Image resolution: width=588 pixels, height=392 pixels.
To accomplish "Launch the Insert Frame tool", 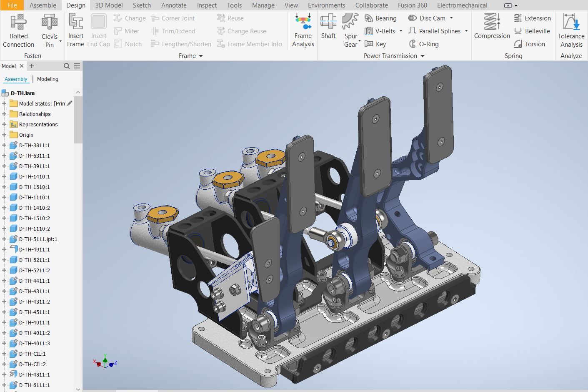I will [75, 31].
